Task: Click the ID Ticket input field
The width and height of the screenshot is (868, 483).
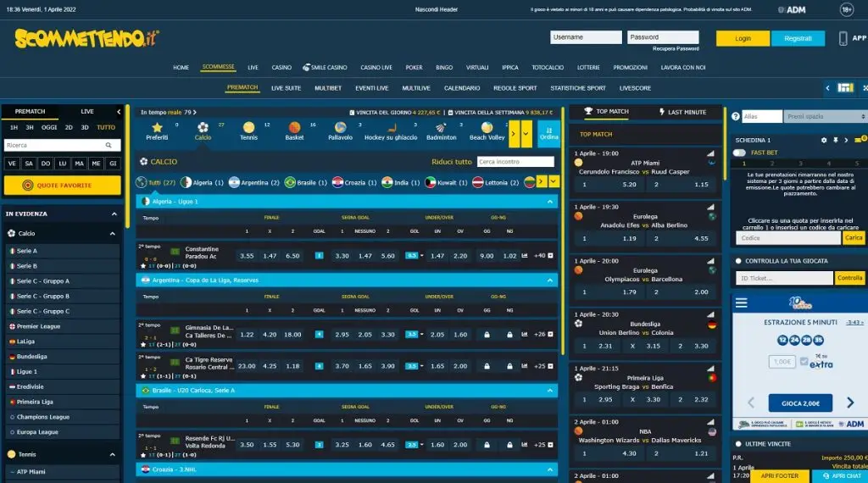Action: tap(784, 278)
